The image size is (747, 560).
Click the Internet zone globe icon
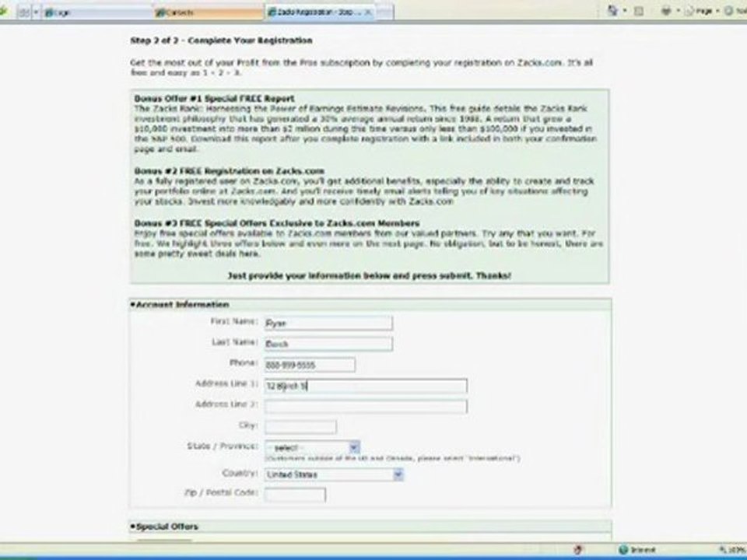pos(623,550)
